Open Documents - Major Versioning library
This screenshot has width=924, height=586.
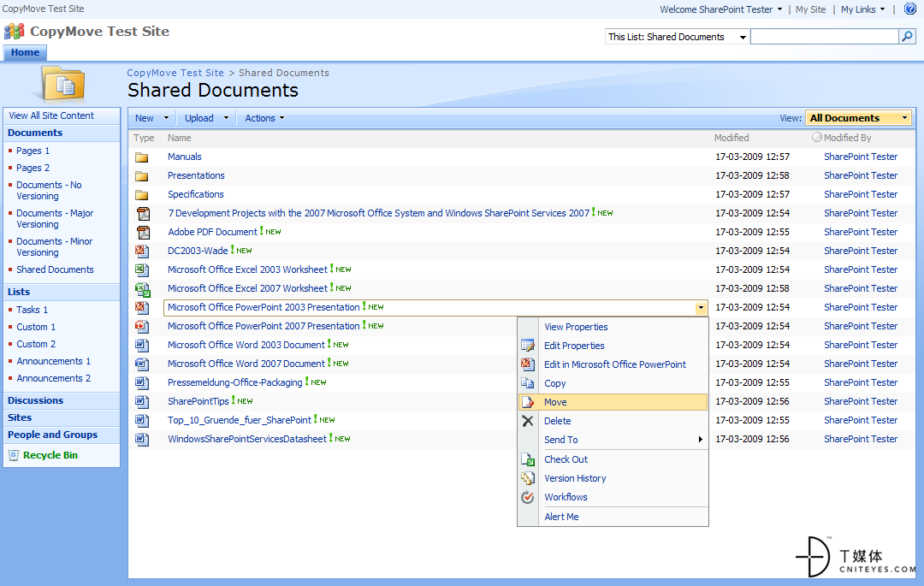pos(54,218)
